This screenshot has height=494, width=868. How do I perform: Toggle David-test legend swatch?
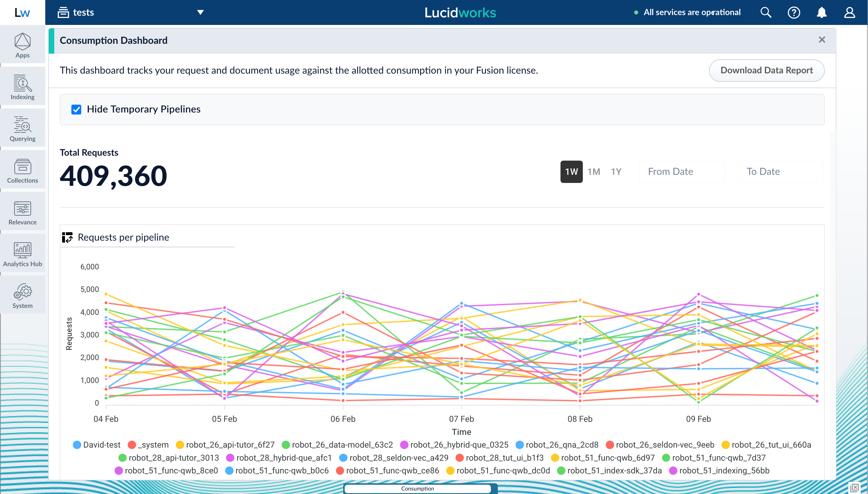point(77,445)
